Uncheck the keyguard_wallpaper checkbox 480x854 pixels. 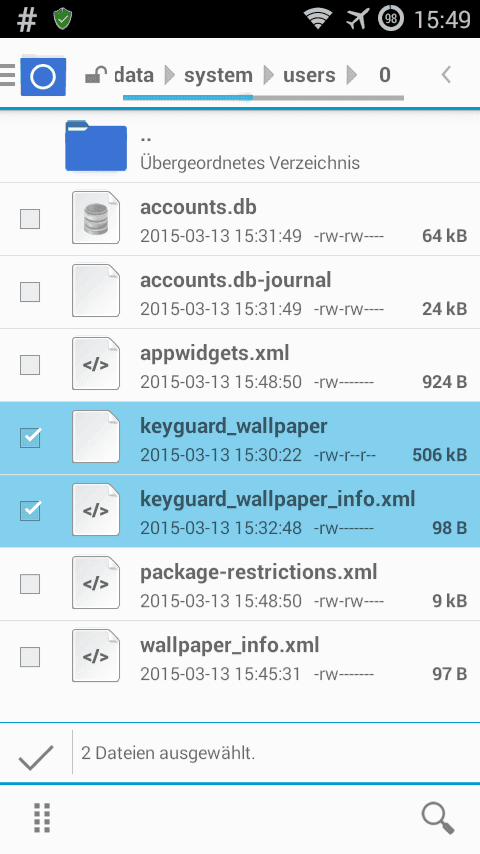(30, 438)
